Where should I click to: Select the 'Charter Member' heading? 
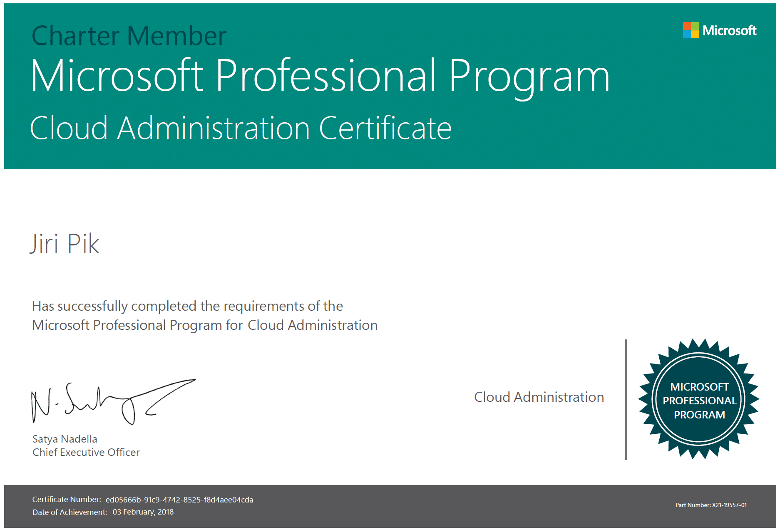(129, 36)
